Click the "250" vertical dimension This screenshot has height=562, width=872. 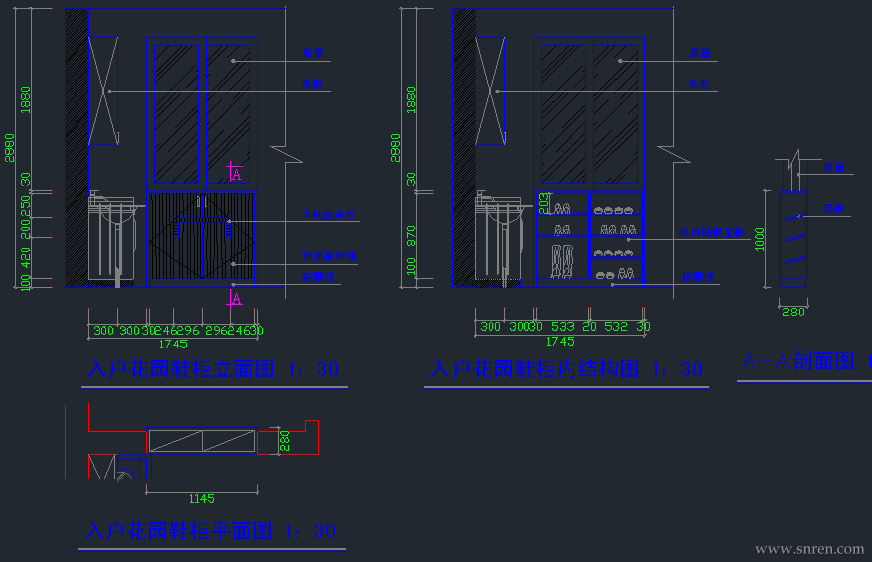pyautogui.click(x=25, y=205)
